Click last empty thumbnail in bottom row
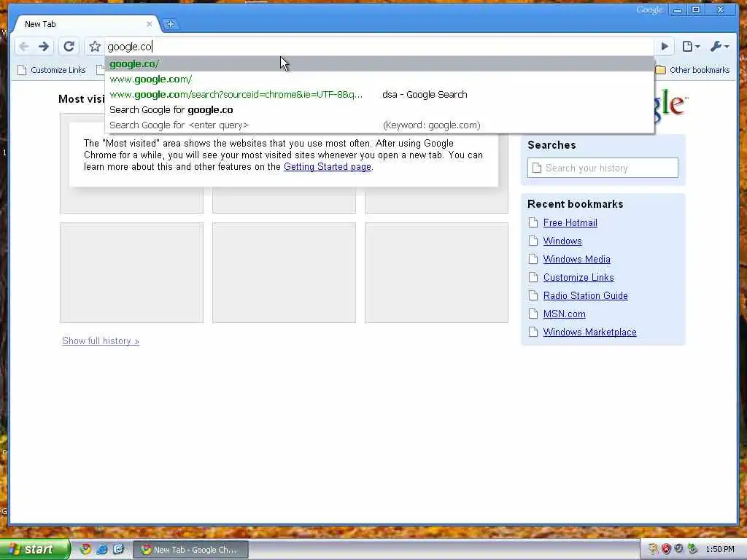Viewport: 747px width, 560px height. (436, 273)
